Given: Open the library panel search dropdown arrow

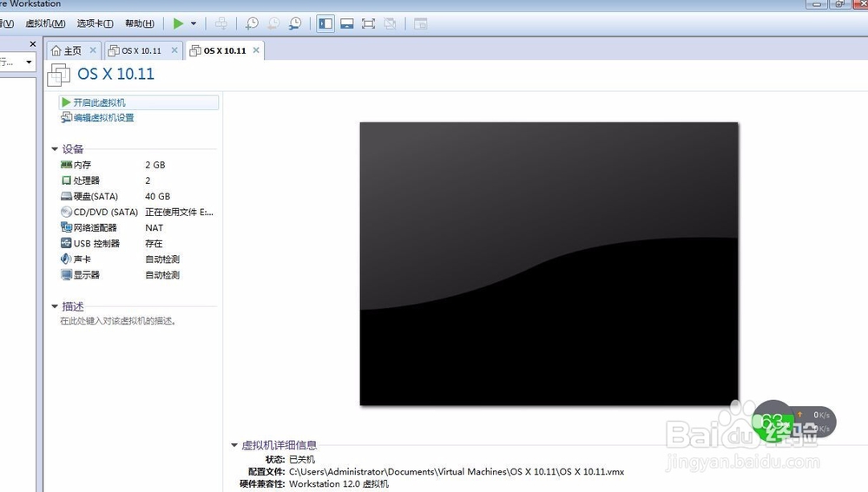Looking at the screenshot, I should (x=29, y=62).
